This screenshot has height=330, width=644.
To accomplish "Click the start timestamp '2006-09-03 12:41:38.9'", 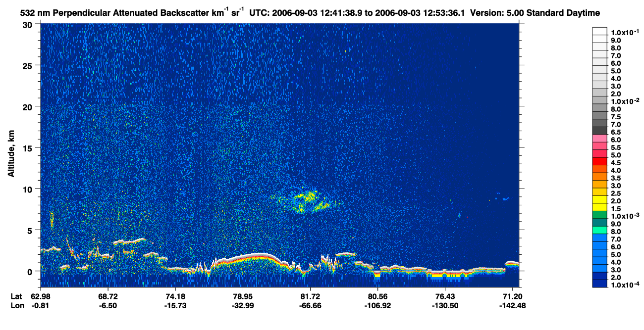I will click(x=316, y=13).
